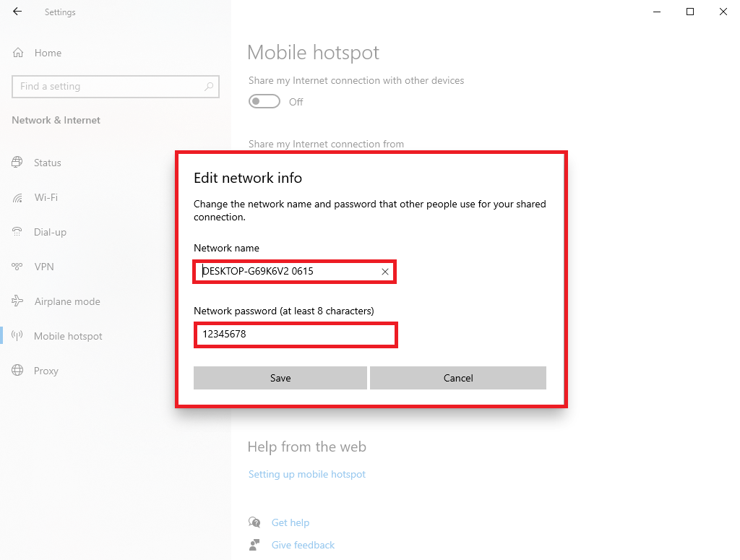This screenshot has width=740, height=560.
Task: Click the Airplane mode icon
Action: pyautogui.click(x=17, y=301)
